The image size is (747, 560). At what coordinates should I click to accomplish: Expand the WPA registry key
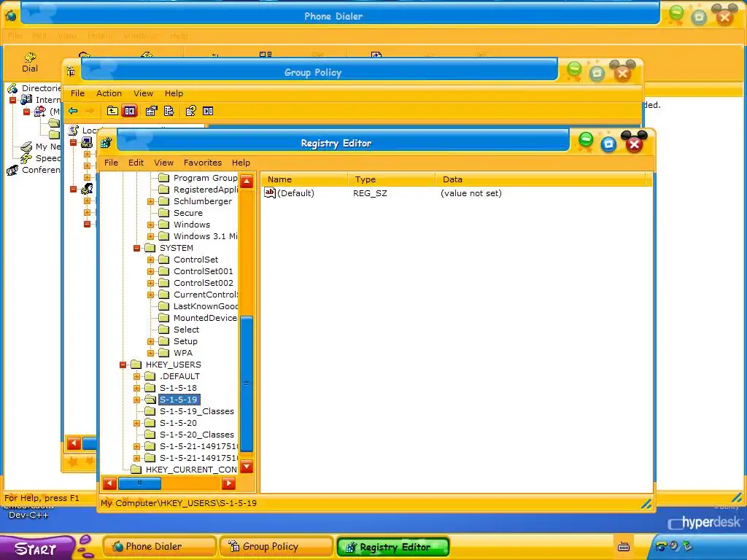tap(150, 353)
